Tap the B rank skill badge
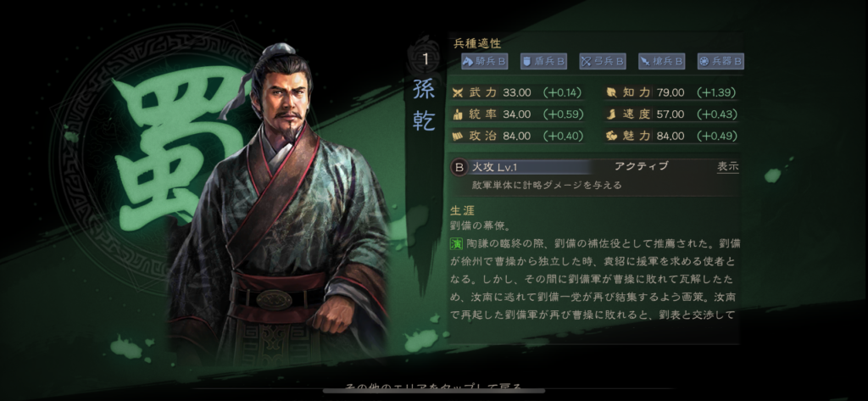The width and height of the screenshot is (868, 401). click(459, 167)
